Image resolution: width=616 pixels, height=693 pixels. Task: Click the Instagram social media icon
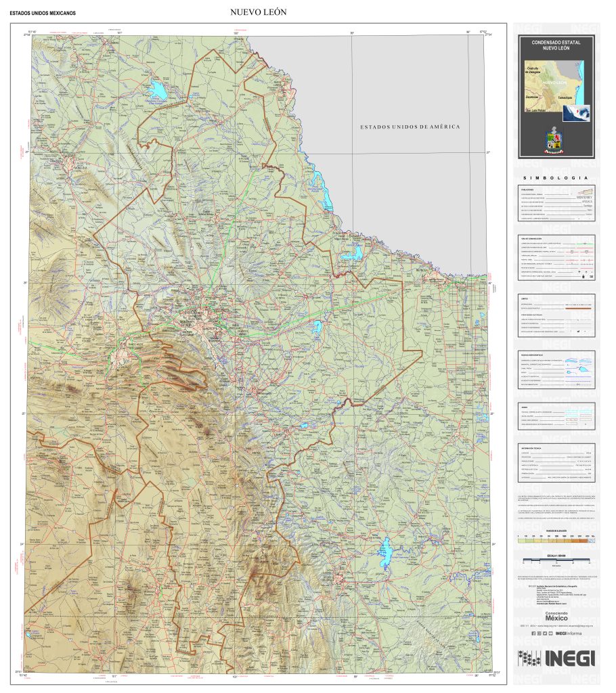[x=540, y=633]
